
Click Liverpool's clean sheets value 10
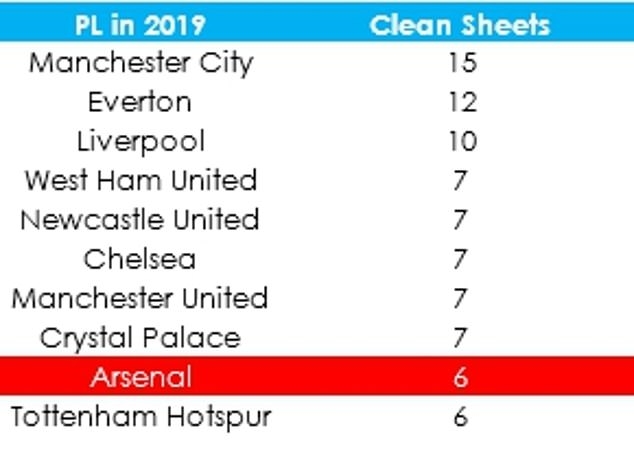(x=461, y=141)
